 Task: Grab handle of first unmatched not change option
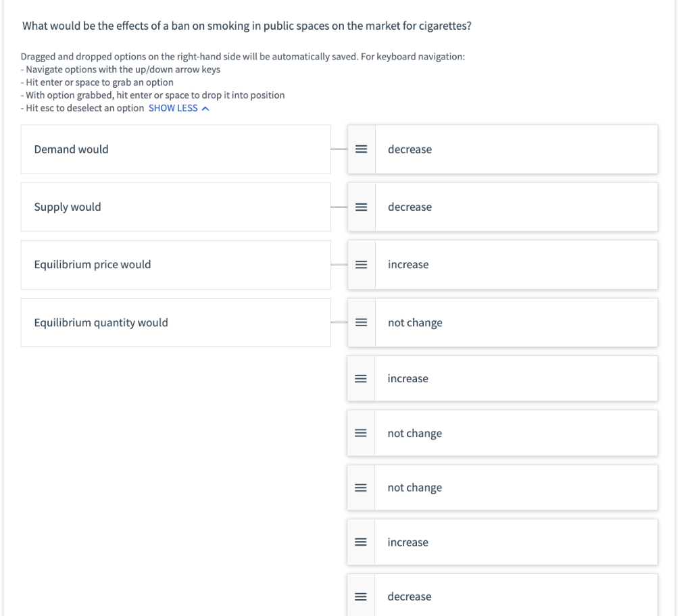(x=361, y=434)
